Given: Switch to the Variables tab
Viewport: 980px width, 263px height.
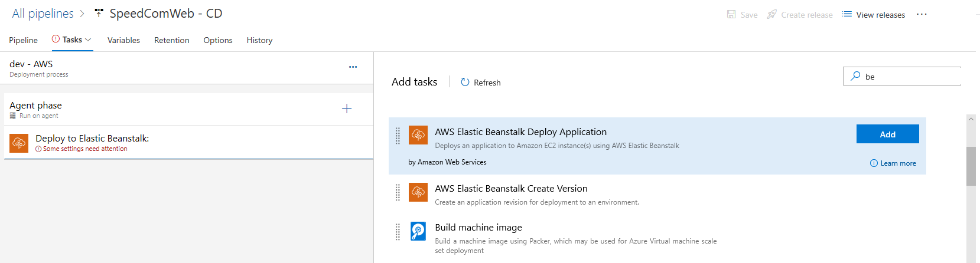Looking at the screenshot, I should click(x=123, y=40).
